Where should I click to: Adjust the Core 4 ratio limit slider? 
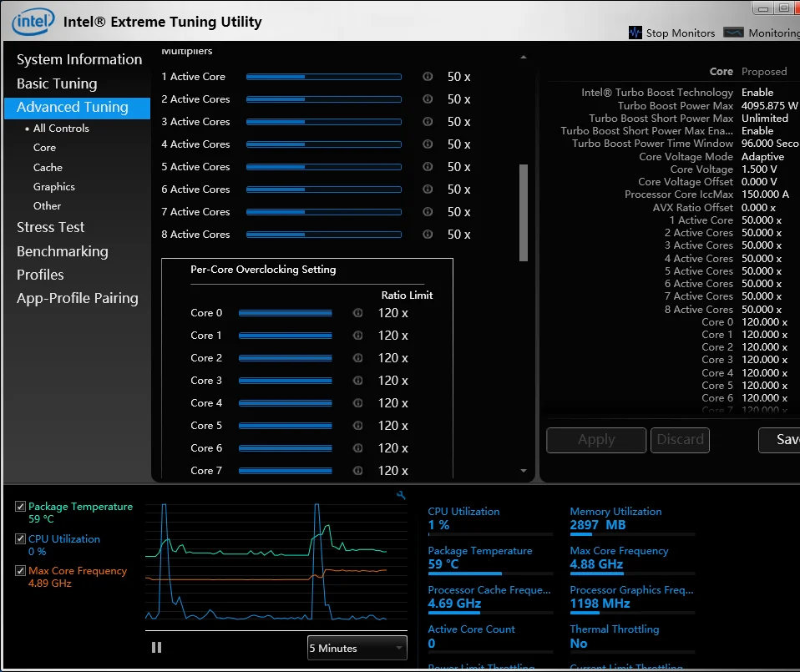(x=286, y=403)
